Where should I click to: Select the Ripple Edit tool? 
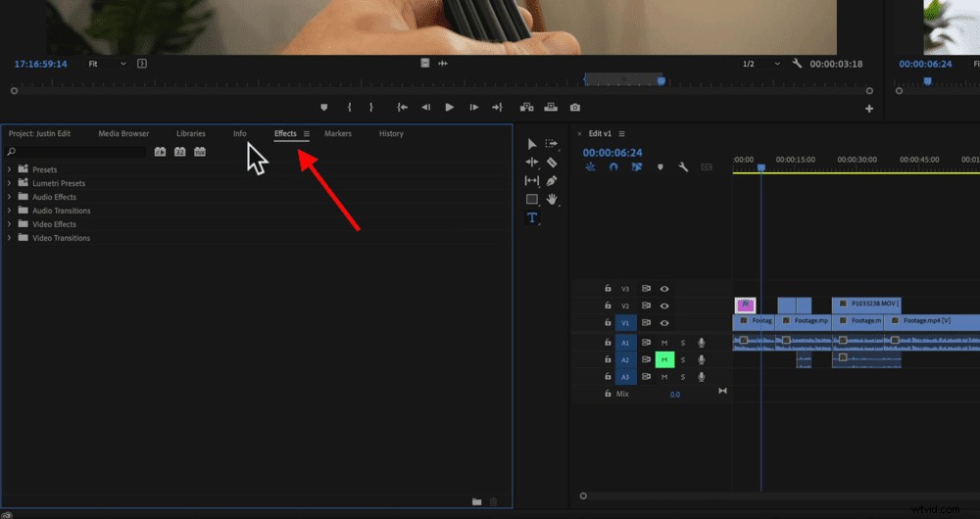[532, 163]
